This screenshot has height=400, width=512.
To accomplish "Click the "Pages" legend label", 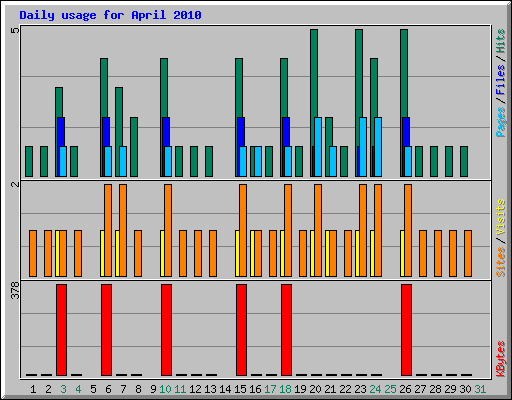I will coord(501,122).
